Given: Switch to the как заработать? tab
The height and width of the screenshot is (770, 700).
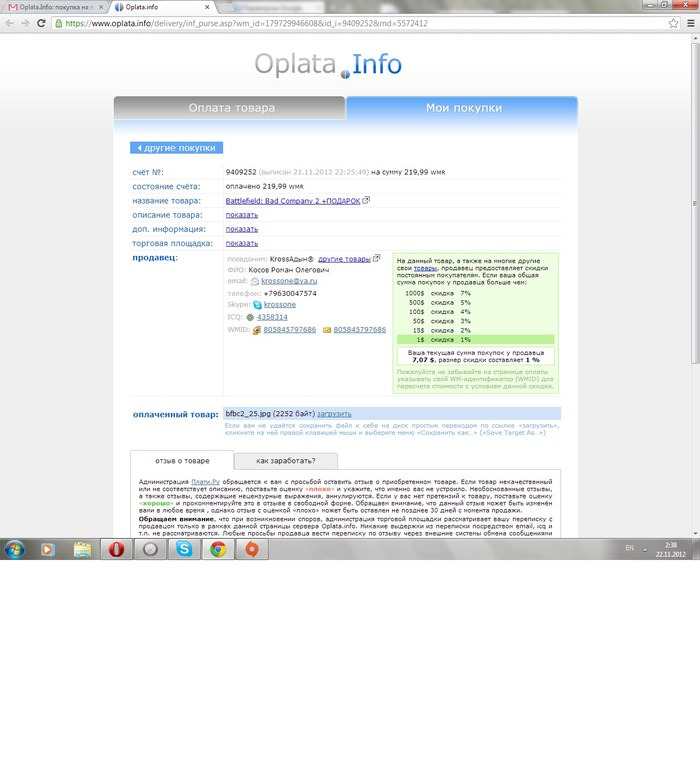Looking at the screenshot, I should tap(286, 460).
